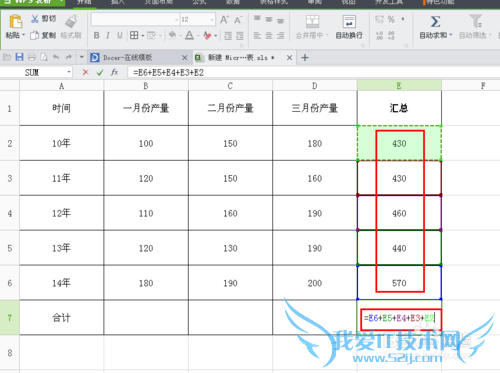Align cell content to the bottom
Image resolution: width=500 pixels, height=373 pixels.
(x=280, y=21)
